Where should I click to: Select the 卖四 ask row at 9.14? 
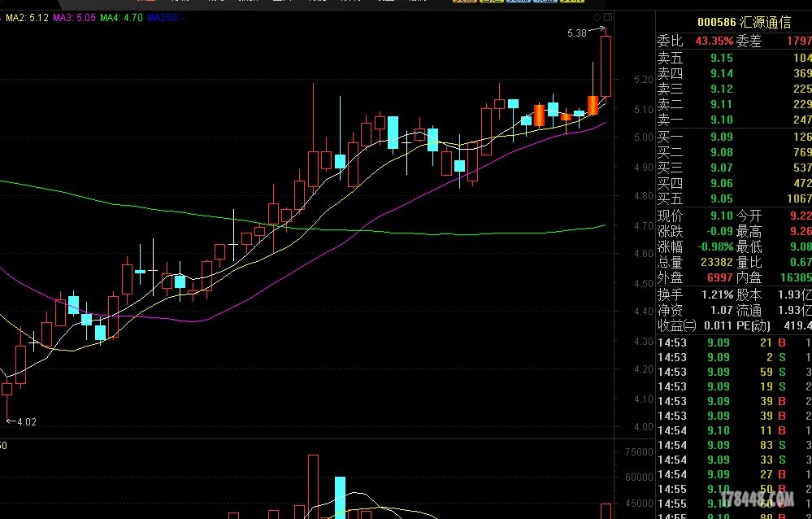[734, 74]
